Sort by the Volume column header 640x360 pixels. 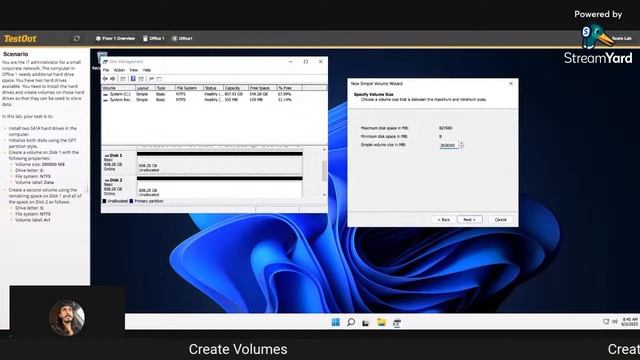click(118, 88)
